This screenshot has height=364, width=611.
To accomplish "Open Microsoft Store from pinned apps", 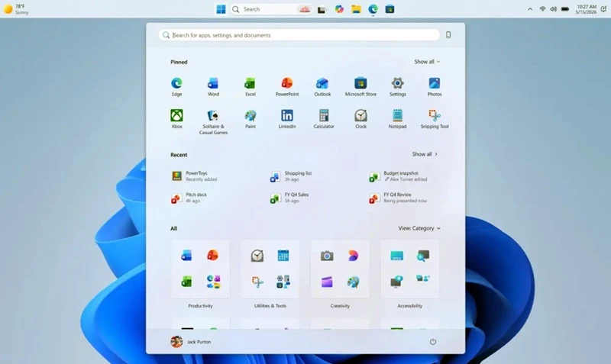I will coord(360,86).
